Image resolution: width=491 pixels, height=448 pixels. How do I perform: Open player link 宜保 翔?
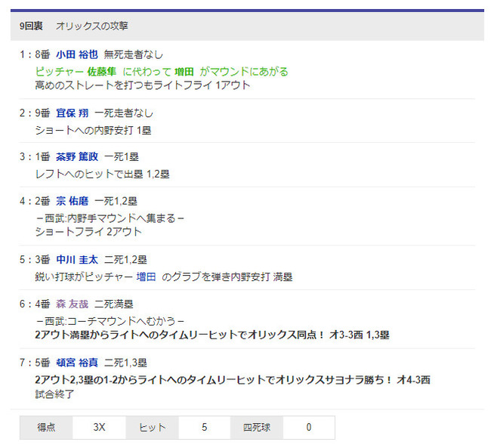click(x=73, y=113)
